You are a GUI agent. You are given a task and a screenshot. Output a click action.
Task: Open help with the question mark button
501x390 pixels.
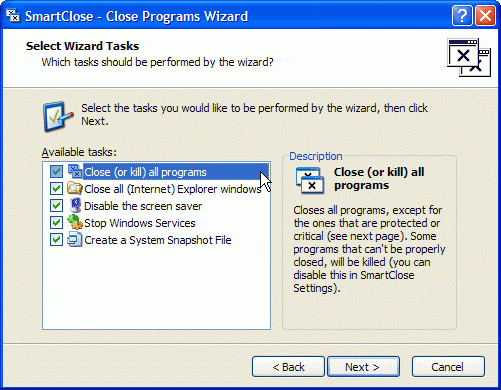462,16
